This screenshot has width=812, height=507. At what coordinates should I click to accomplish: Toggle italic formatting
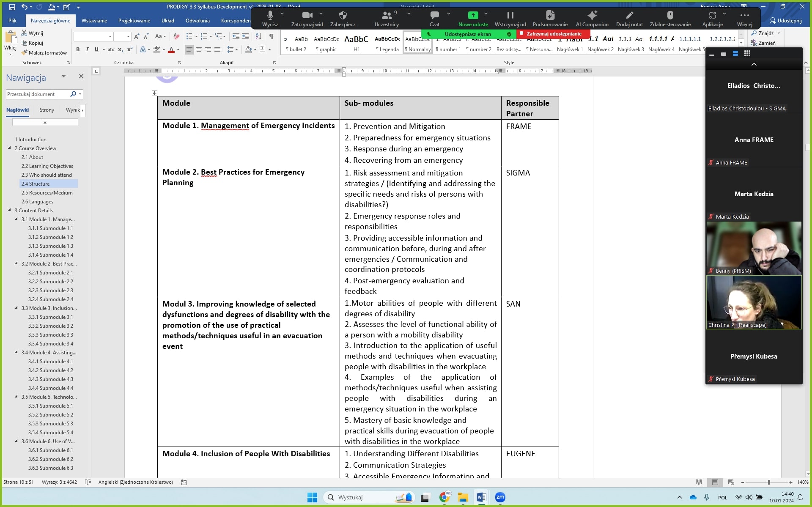(87, 49)
